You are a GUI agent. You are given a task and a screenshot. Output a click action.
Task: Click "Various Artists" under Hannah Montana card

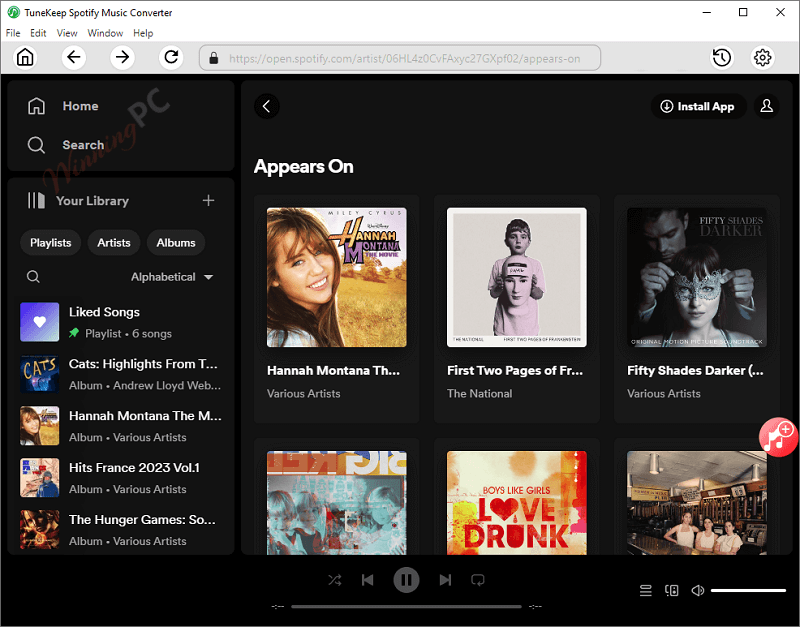point(304,393)
